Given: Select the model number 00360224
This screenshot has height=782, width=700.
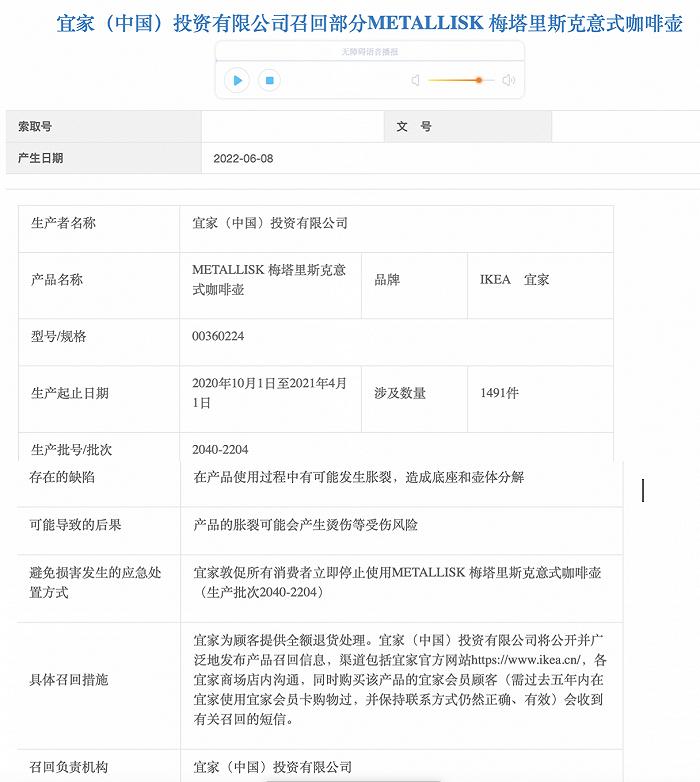Looking at the screenshot, I should pyautogui.click(x=218, y=336).
